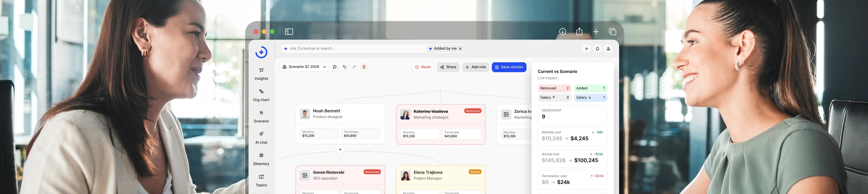
Task: Open the Headcount 9 summary card
Action: pyautogui.click(x=573, y=114)
